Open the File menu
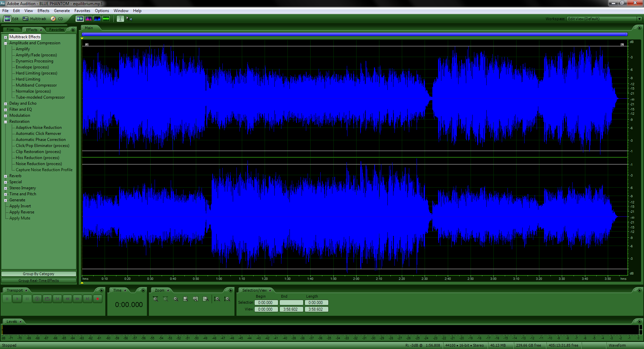This screenshot has width=644, height=349. (x=5, y=11)
